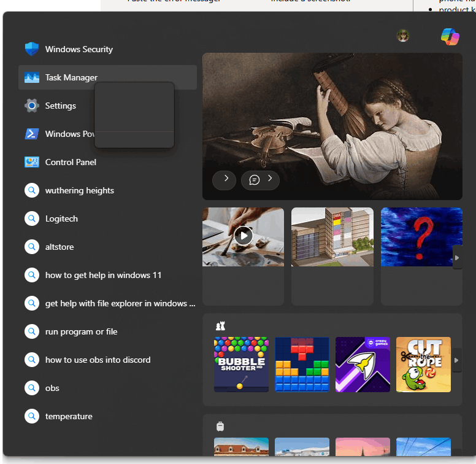The width and height of the screenshot is (476, 464).
Task: Search how to get help in windows 11
Action: click(107, 275)
